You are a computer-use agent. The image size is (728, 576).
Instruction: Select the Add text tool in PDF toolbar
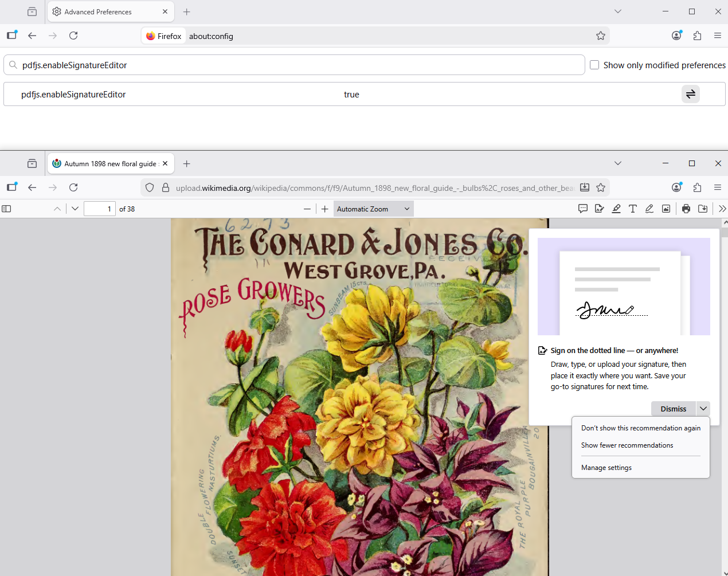tap(633, 209)
